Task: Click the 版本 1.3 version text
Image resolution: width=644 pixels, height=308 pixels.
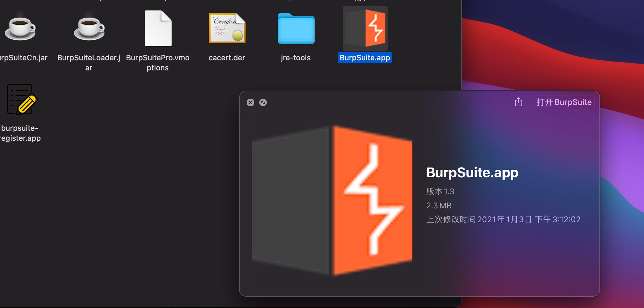Action: (x=440, y=191)
